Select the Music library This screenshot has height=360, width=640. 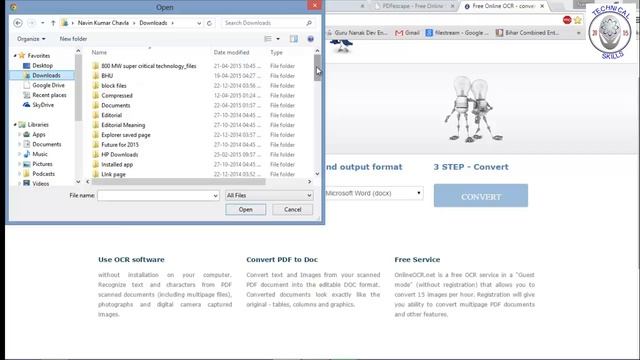click(x=40, y=154)
